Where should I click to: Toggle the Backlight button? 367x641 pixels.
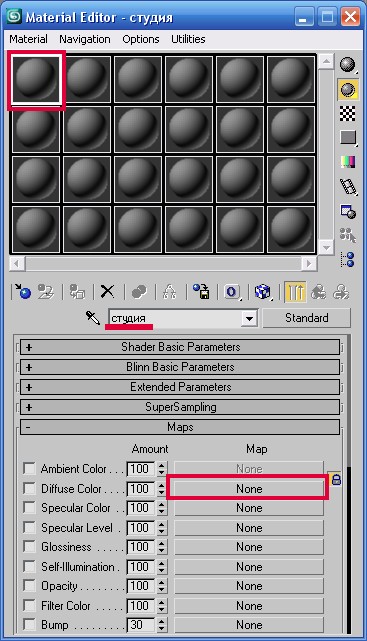click(x=348, y=90)
